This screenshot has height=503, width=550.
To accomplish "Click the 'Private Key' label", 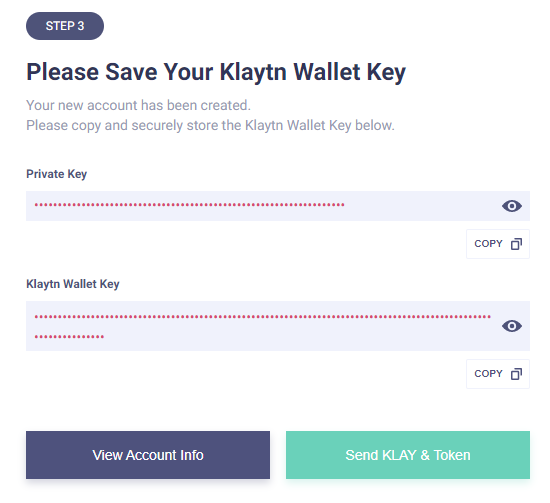I will (56, 174).
